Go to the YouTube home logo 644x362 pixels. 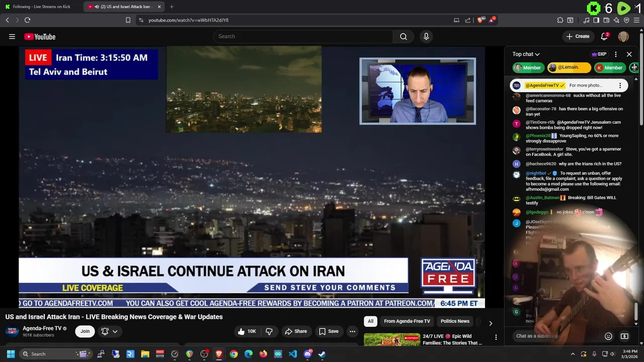tap(40, 36)
